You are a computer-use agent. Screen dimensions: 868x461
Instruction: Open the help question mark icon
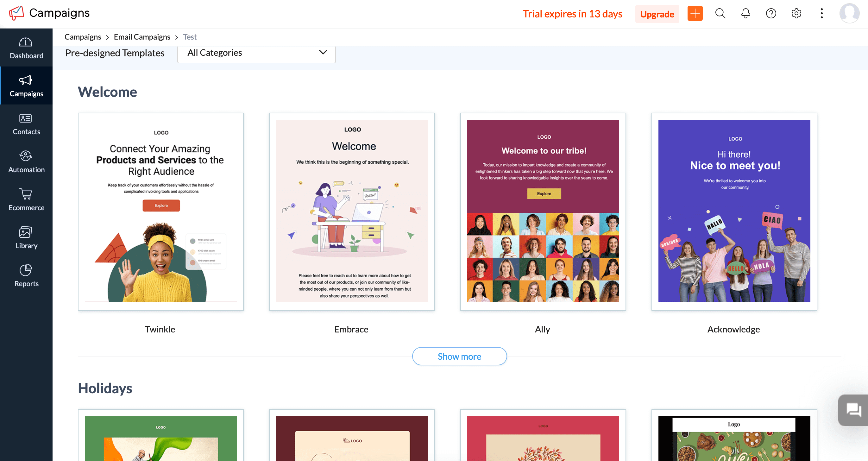[771, 14]
